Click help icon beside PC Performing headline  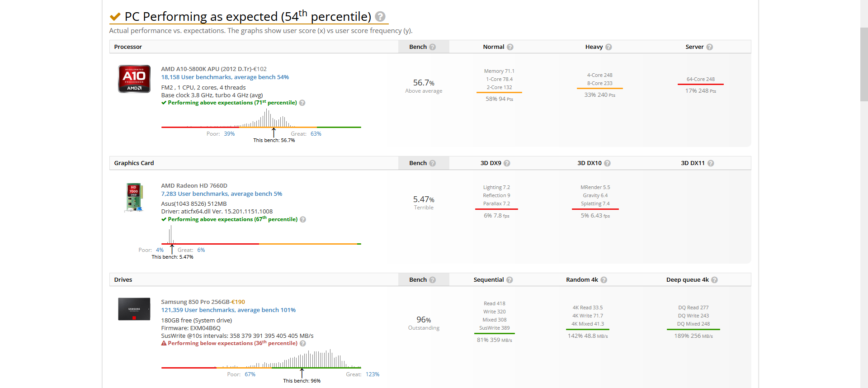[380, 17]
